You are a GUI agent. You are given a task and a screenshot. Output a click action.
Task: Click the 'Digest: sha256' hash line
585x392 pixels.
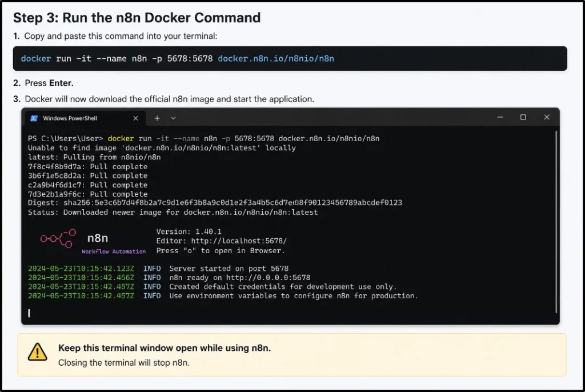pos(215,203)
